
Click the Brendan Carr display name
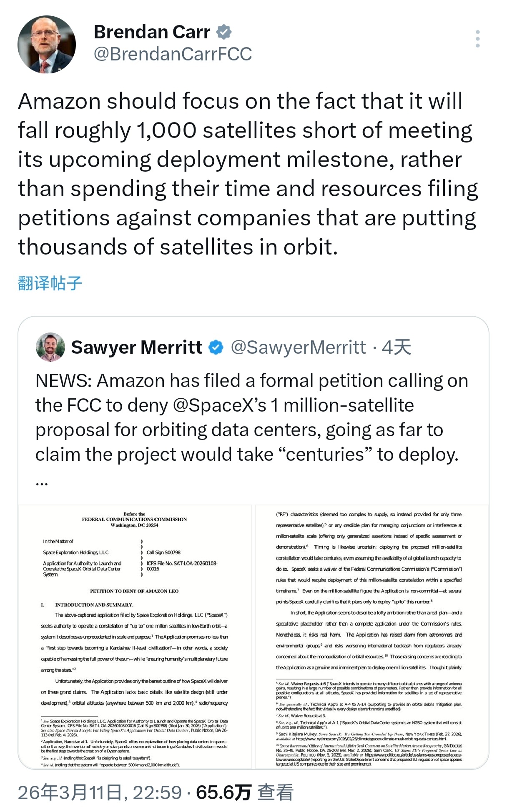click(152, 32)
